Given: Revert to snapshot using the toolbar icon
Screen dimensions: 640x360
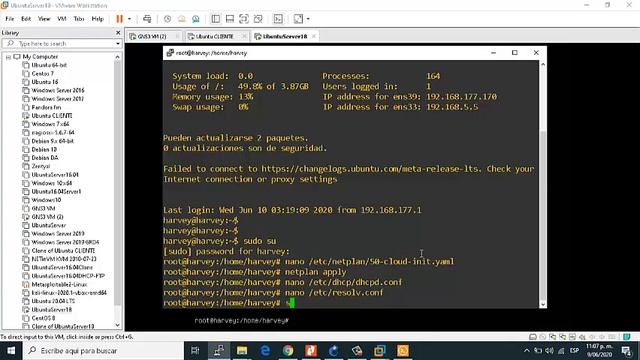Looking at the screenshot, I should pos(182,19).
